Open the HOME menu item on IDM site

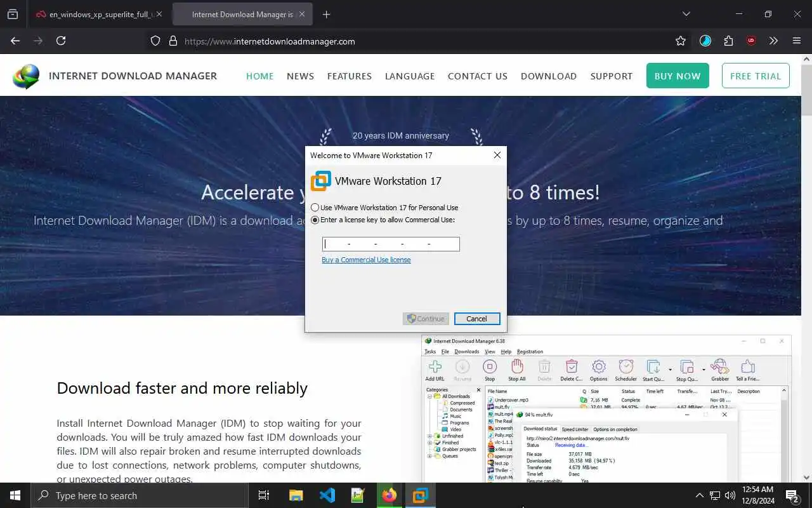[260, 76]
